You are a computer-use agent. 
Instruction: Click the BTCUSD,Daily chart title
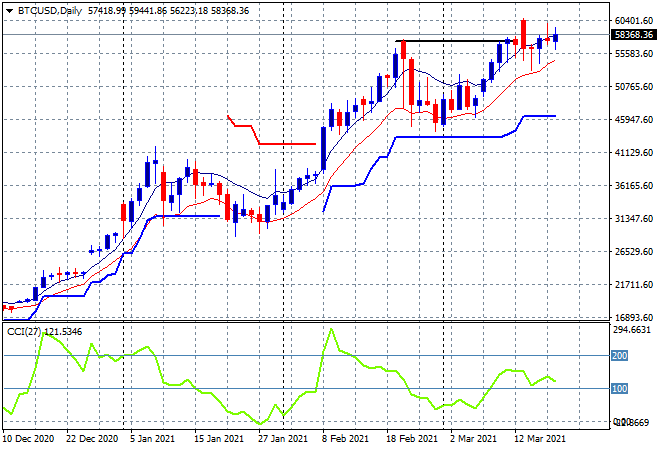tap(50, 11)
